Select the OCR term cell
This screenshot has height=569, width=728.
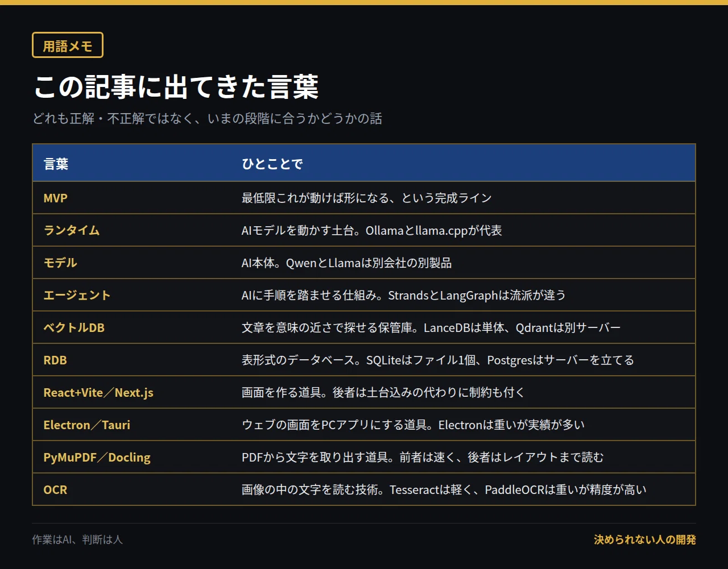pyautogui.click(x=131, y=489)
